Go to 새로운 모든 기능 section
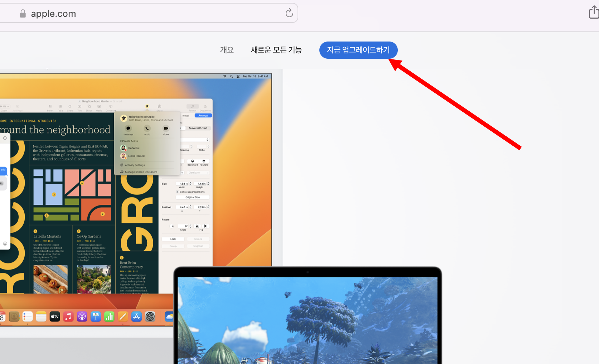The width and height of the screenshot is (599, 364). tap(276, 50)
